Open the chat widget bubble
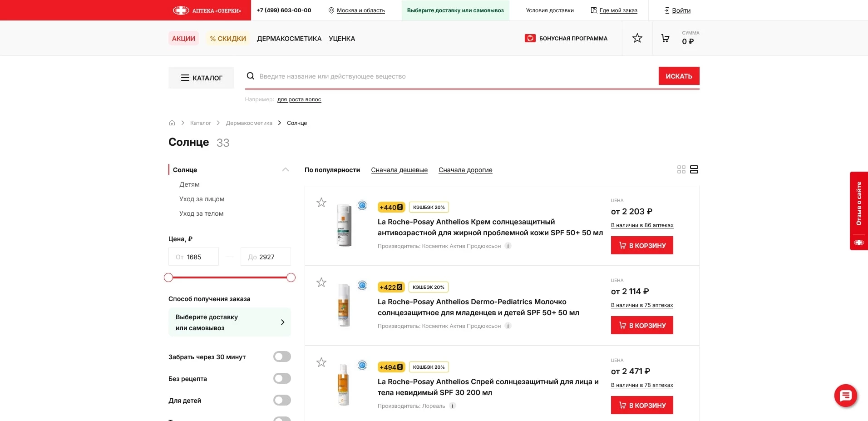868x421 pixels. click(x=844, y=395)
